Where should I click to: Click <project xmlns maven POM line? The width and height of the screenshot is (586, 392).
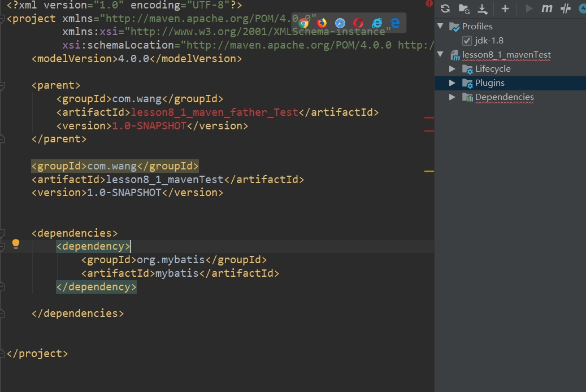[162, 19]
